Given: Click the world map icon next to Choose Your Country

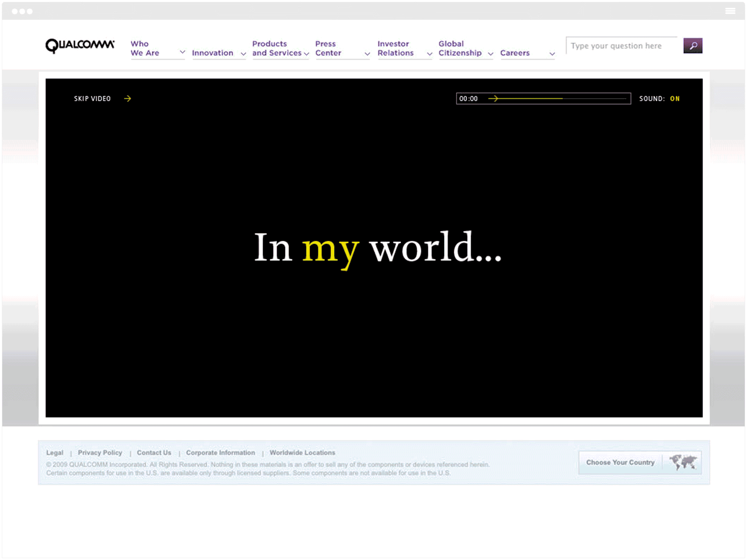Looking at the screenshot, I should tap(683, 462).
